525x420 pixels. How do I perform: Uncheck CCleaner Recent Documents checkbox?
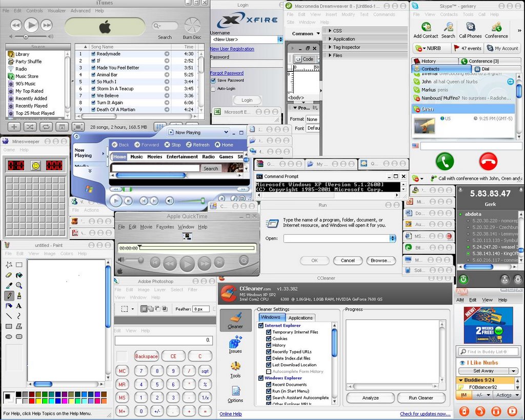coord(269,385)
